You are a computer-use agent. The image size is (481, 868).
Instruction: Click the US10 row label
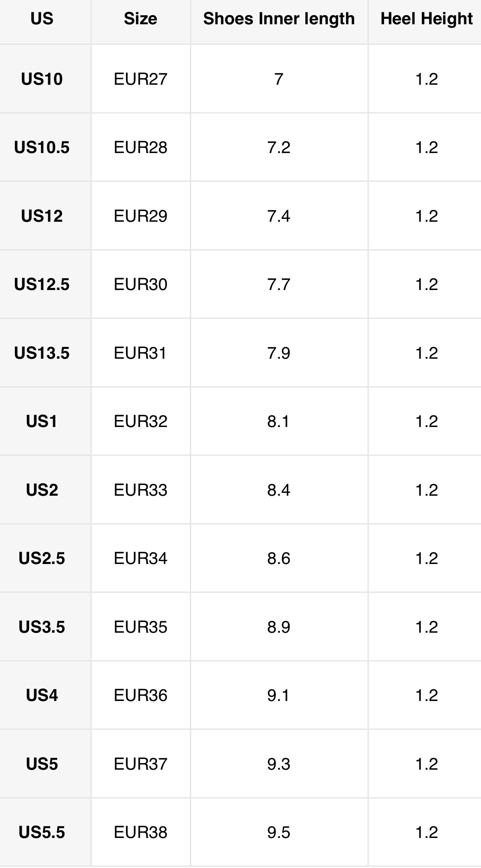tap(42, 79)
